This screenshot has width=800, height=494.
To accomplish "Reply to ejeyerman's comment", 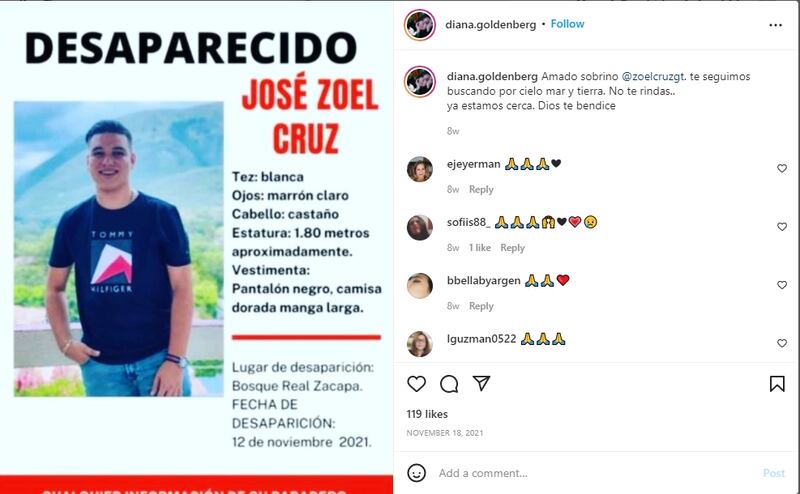I will 481,189.
